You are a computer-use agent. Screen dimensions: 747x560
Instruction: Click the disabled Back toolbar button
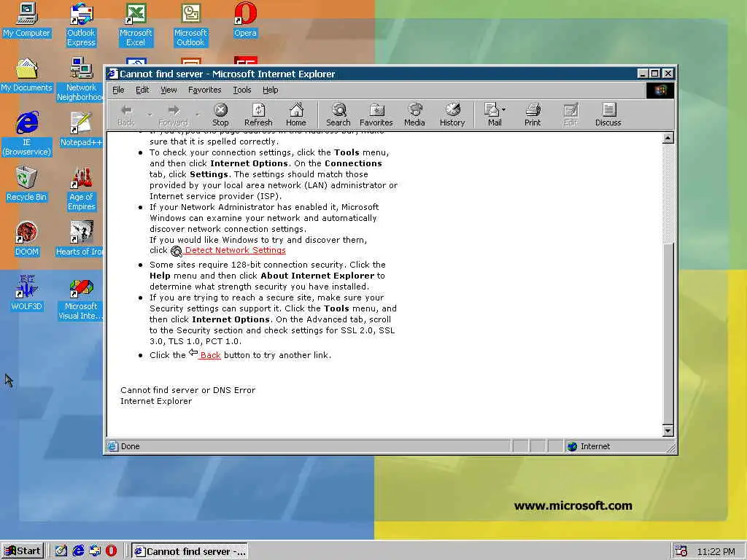pyautogui.click(x=125, y=114)
